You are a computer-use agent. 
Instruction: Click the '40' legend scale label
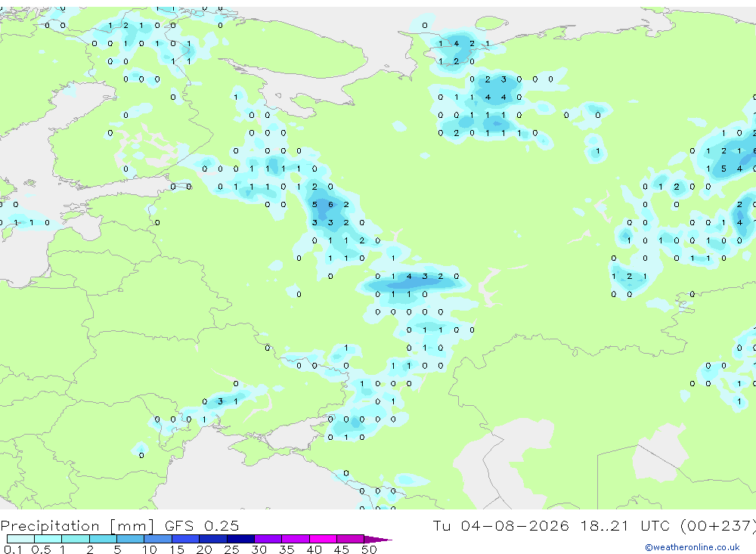click(x=314, y=549)
